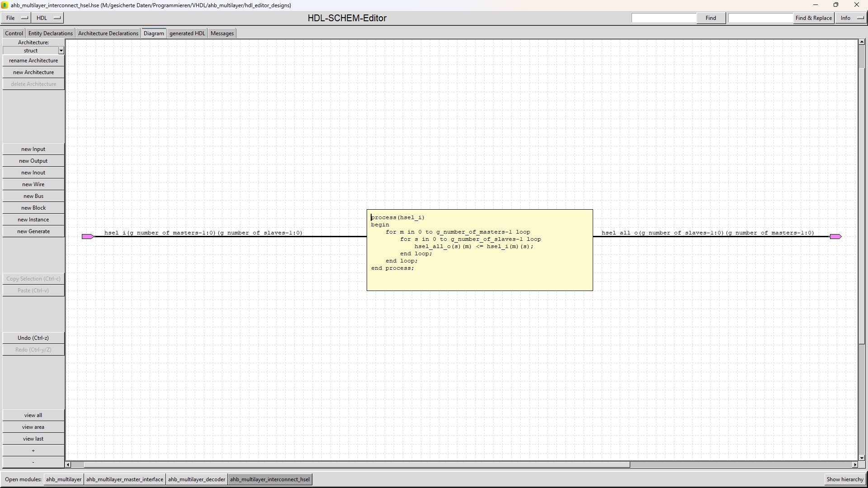The height and width of the screenshot is (488, 868).
Task: Click the vertical scrollbar down arrow
Action: tap(862, 458)
